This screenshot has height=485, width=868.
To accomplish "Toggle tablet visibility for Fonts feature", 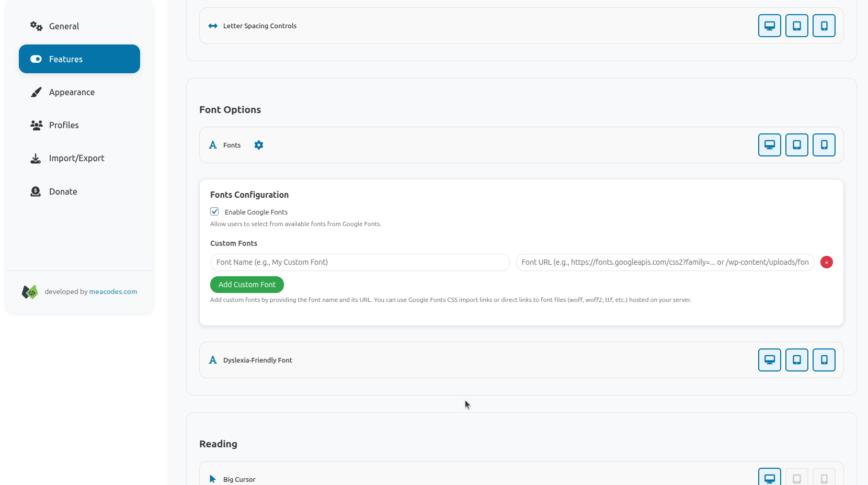I will pyautogui.click(x=796, y=145).
